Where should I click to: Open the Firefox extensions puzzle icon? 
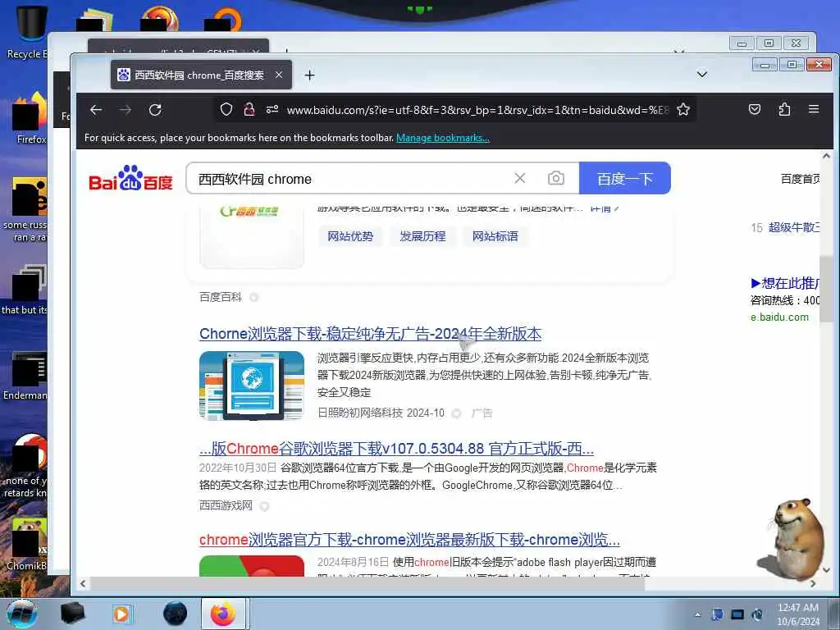784,110
